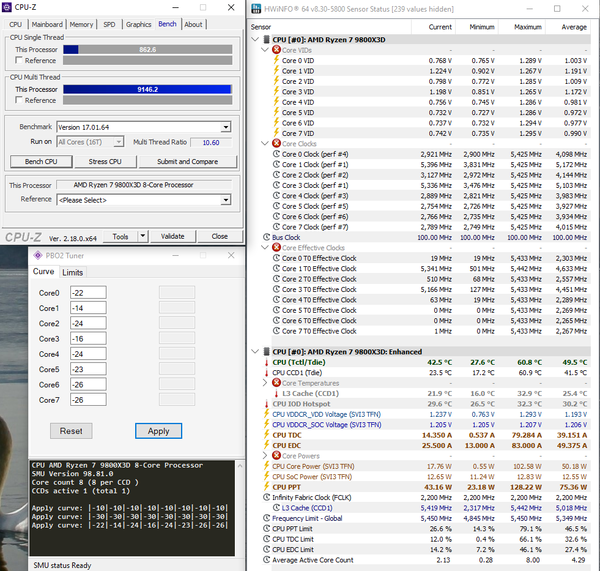Click the CPU EDC lightning icon
This screenshot has width=600, height=571.
pyautogui.click(x=267, y=445)
